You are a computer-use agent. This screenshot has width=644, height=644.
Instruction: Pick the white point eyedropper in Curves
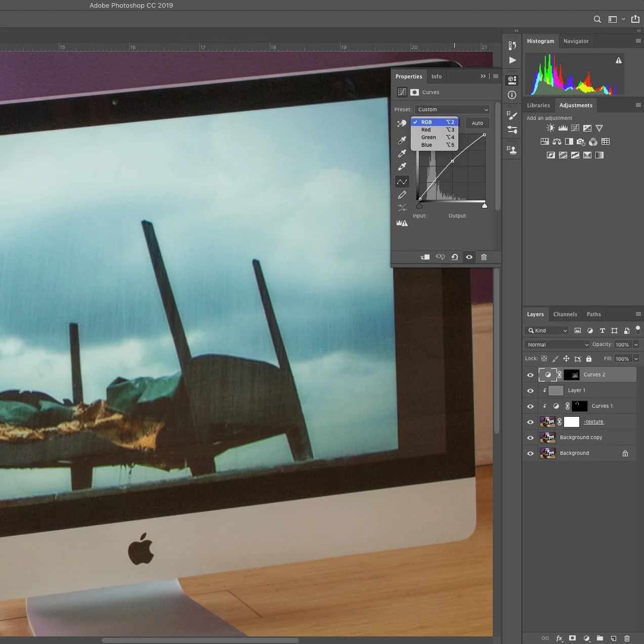click(402, 166)
